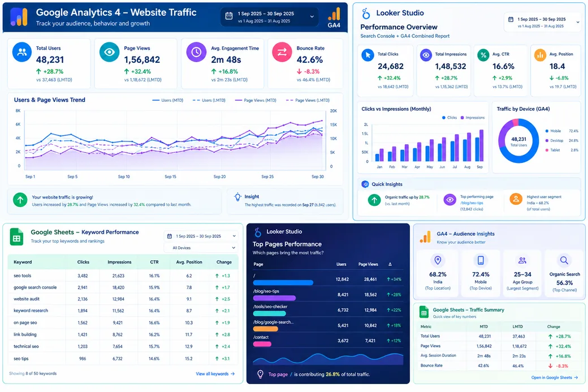The image size is (588, 392).
Task: Click the Google Sheets icon in Keyword Performance
Action: [16, 237]
